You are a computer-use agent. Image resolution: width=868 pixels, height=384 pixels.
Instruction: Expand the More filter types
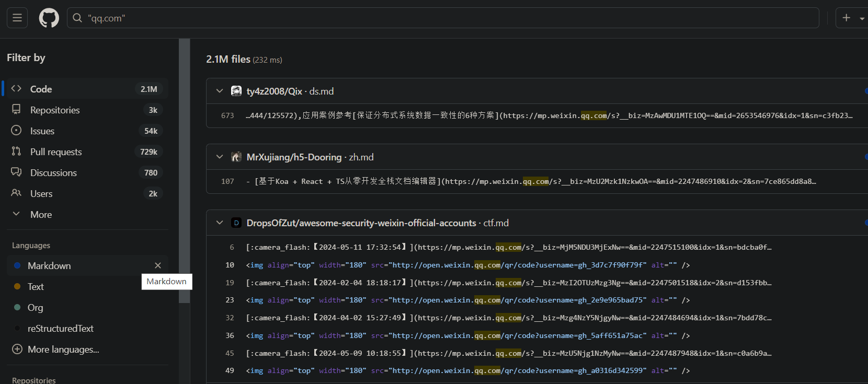[x=86, y=214]
